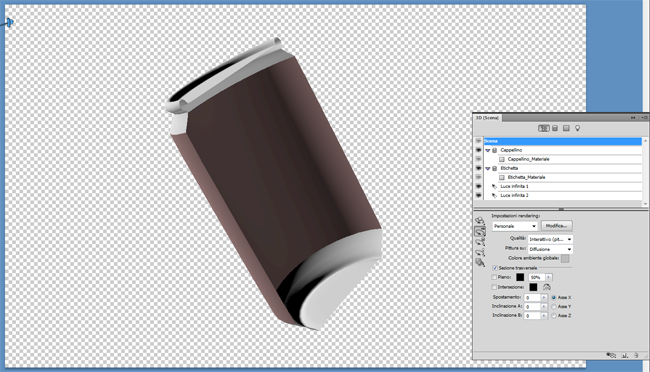Toggle the Sezione trasversale checkbox
This screenshot has width=650, height=372.
[495, 268]
